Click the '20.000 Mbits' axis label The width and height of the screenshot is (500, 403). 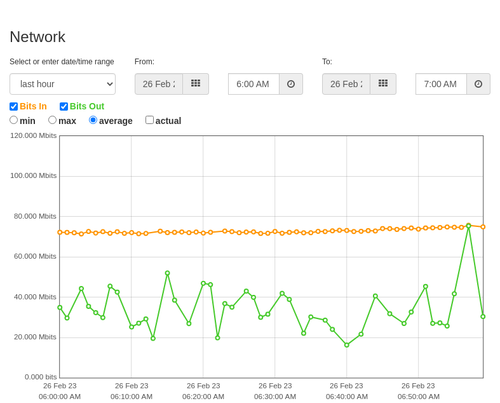[35, 337]
